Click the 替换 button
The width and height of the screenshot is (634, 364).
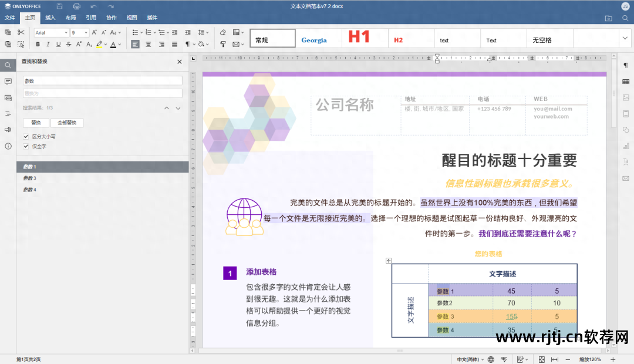[36, 122]
